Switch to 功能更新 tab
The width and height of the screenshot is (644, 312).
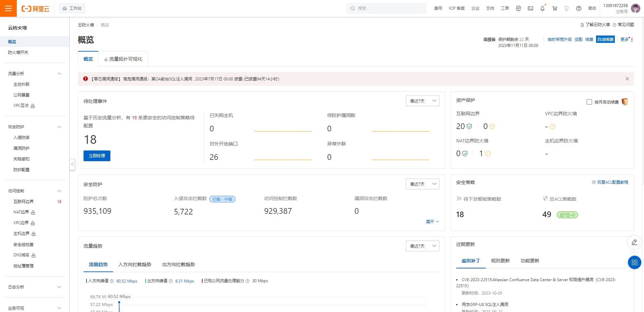click(530, 261)
